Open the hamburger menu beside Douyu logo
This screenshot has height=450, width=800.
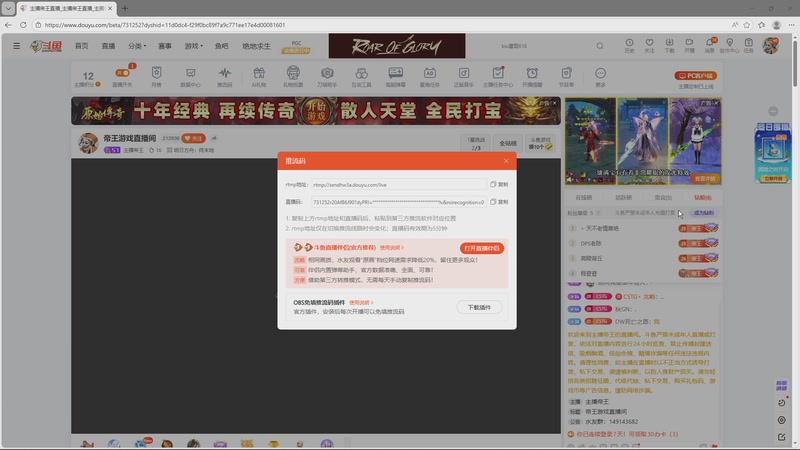[x=16, y=46]
